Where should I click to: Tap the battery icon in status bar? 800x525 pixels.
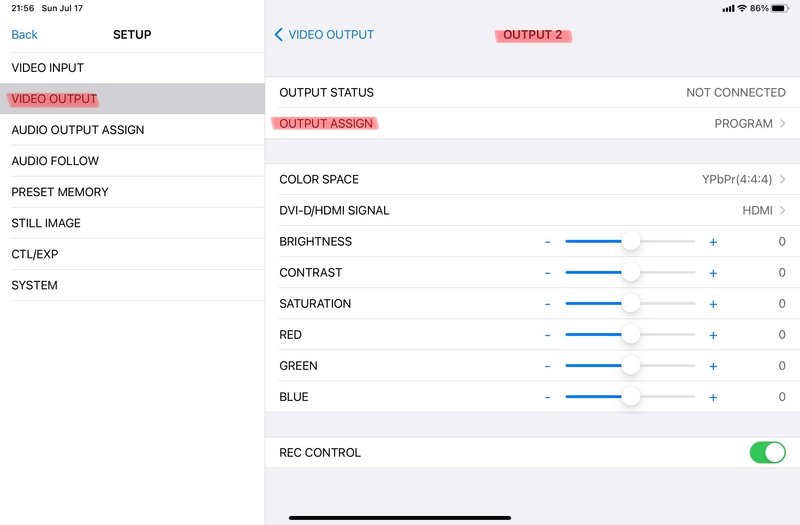(x=780, y=8)
